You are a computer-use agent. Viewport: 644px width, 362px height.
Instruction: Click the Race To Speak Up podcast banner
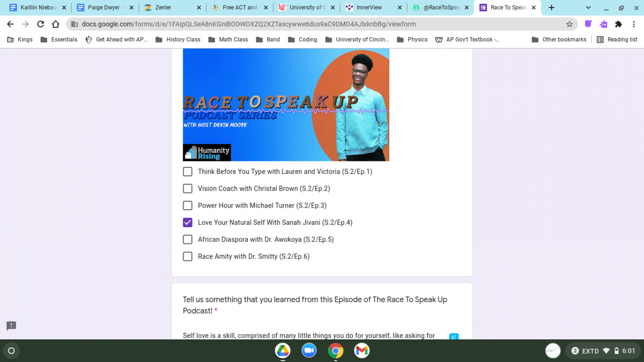(x=286, y=105)
